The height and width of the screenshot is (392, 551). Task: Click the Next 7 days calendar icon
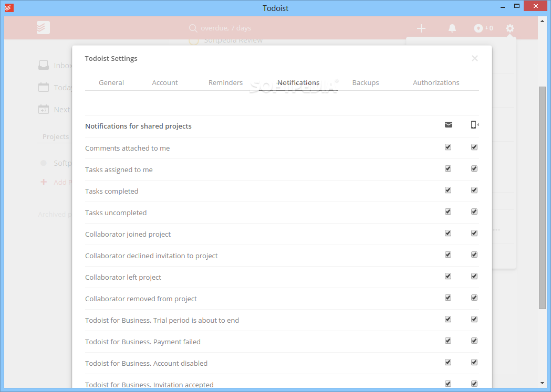tap(44, 109)
